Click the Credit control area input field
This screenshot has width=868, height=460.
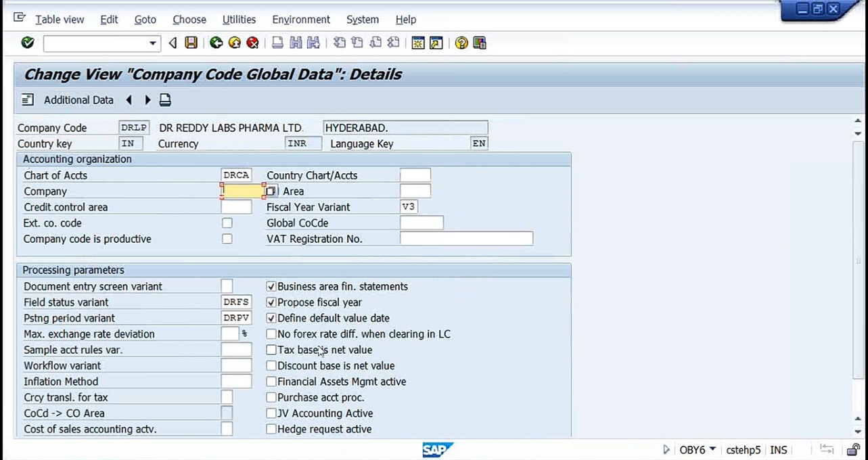click(x=236, y=207)
